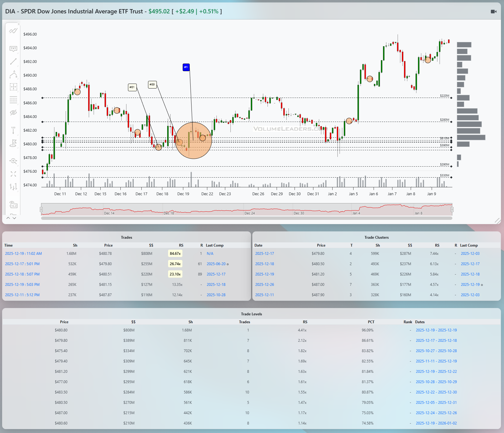Open last comp 2025-10-28 in Trades
504x433 pixels.
216,295
